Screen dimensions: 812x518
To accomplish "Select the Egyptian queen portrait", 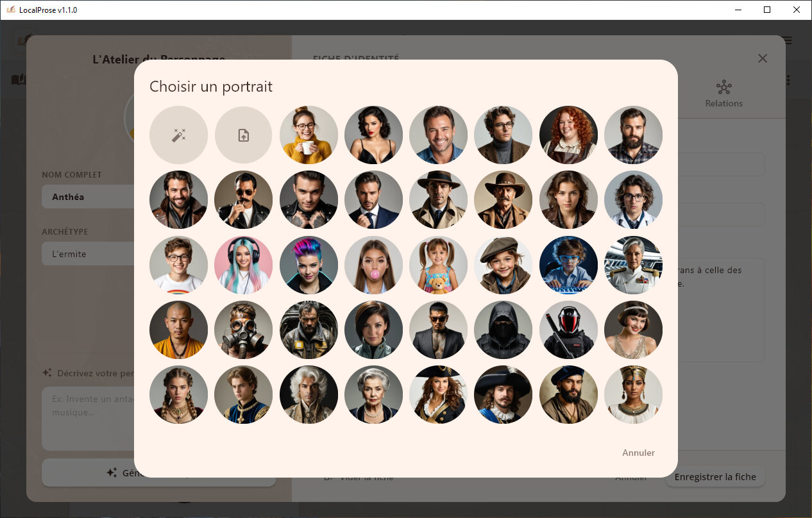I will point(633,394).
